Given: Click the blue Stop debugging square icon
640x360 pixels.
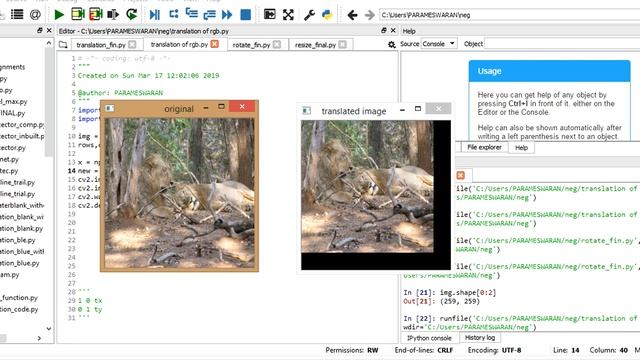Looking at the screenshot, I should click(x=245, y=15).
